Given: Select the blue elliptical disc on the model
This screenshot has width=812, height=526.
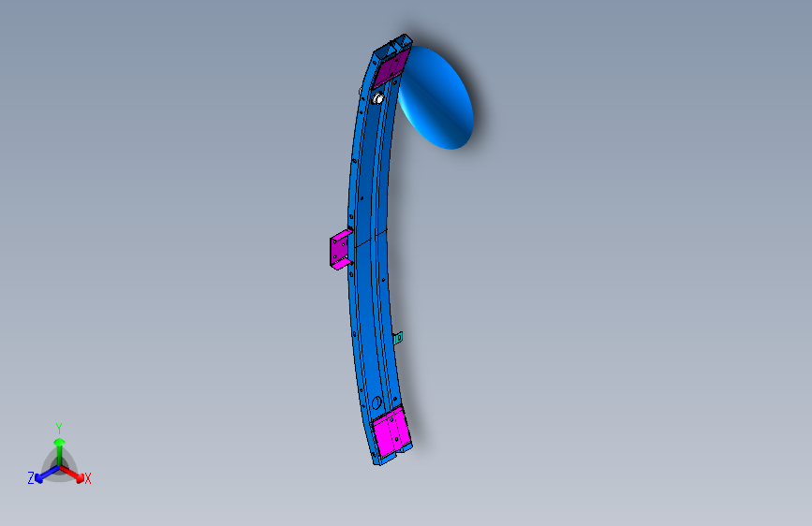Looking at the screenshot, I should tap(436, 97).
